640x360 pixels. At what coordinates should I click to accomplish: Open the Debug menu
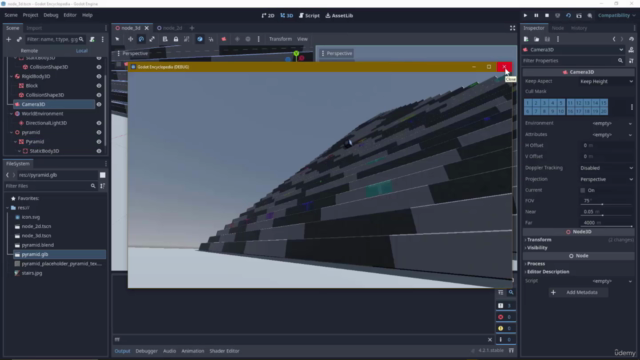coord(51,15)
